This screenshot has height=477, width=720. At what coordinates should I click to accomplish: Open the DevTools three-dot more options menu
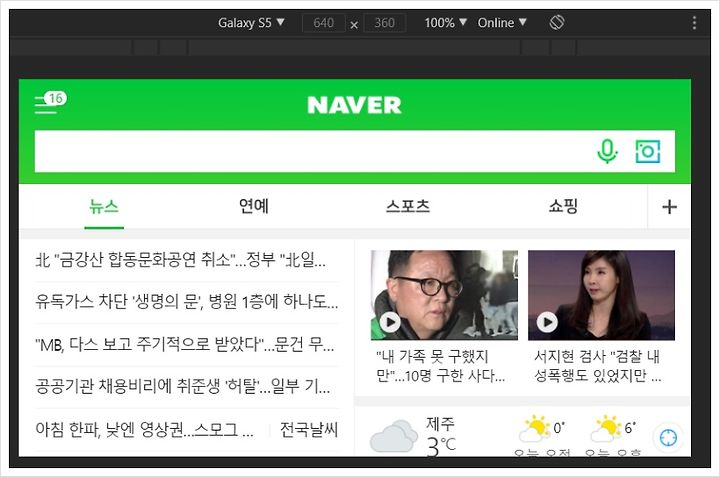point(694,22)
